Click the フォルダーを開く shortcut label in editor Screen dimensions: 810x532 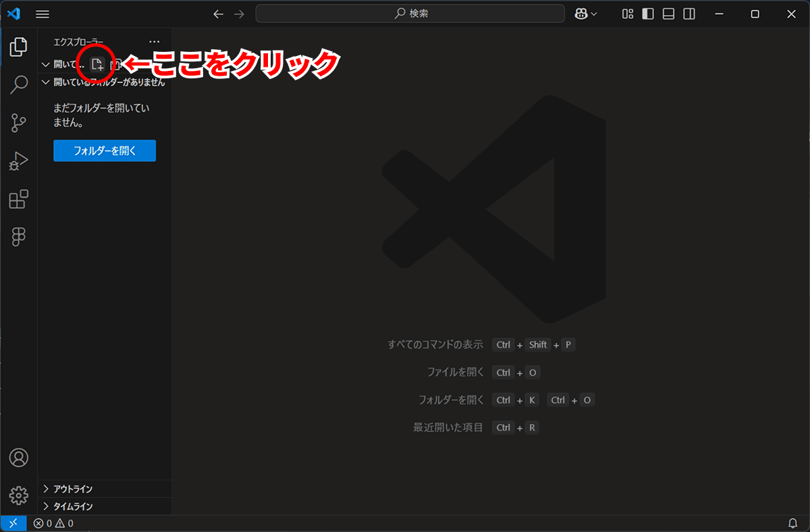pyautogui.click(x=452, y=400)
